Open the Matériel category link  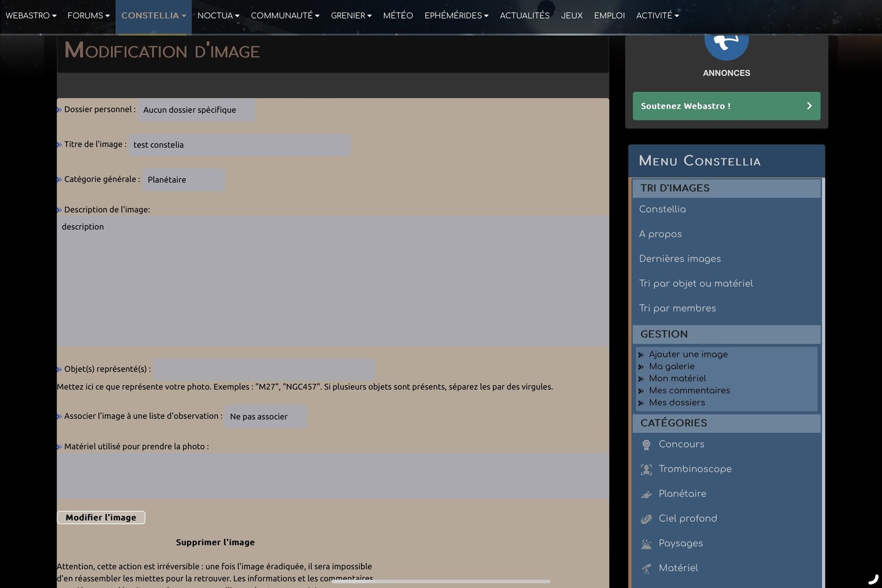pos(678,568)
